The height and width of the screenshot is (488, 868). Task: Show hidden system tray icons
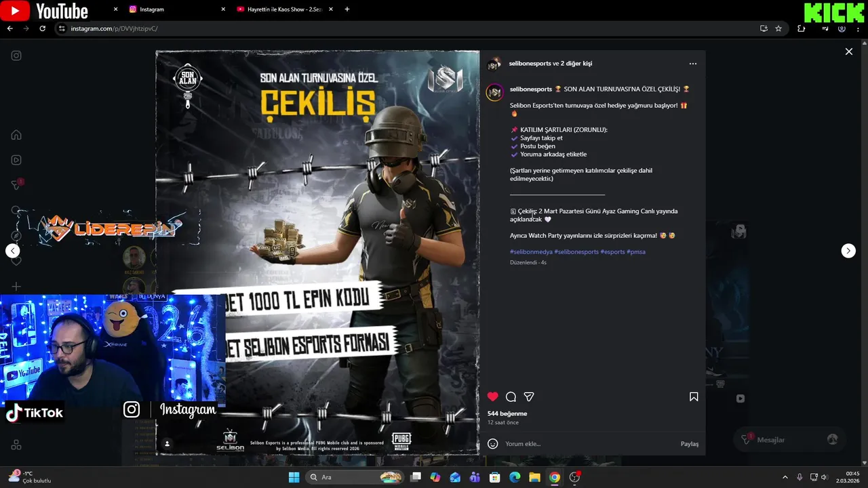click(x=785, y=477)
